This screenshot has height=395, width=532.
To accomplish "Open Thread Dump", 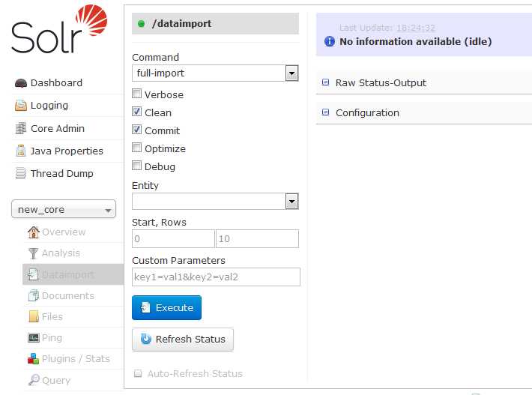I will 61,173.
